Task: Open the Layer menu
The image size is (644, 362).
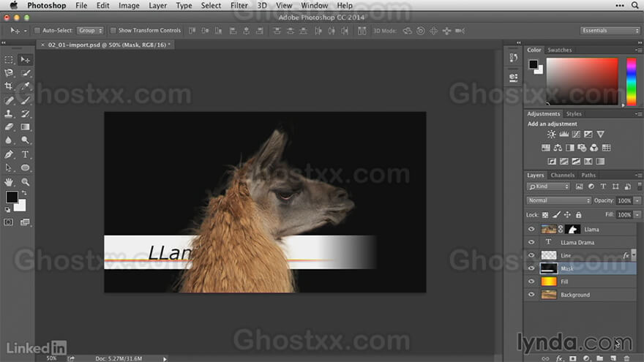Action: tap(158, 5)
